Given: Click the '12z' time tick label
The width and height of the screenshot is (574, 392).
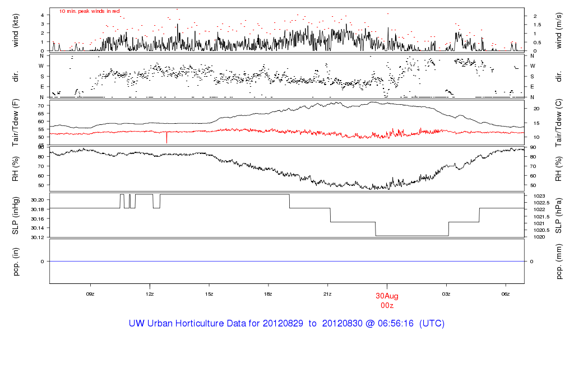Looking at the screenshot, I should pos(149,294).
